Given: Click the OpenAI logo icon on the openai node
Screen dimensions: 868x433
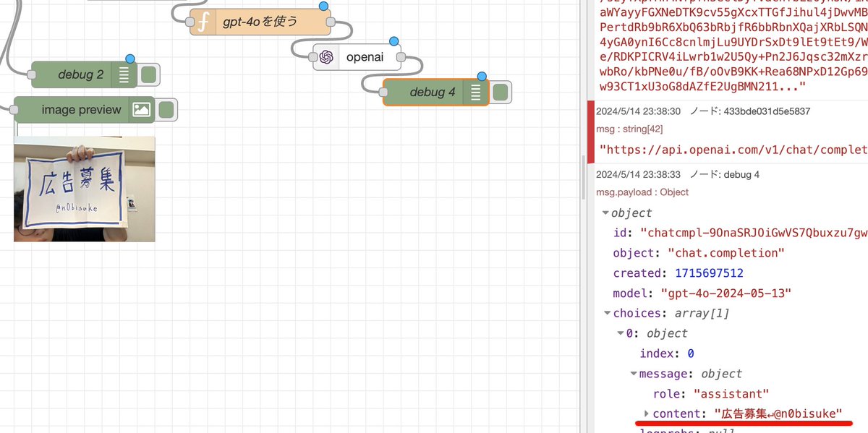Looking at the screenshot, I should tap(327, 56).
